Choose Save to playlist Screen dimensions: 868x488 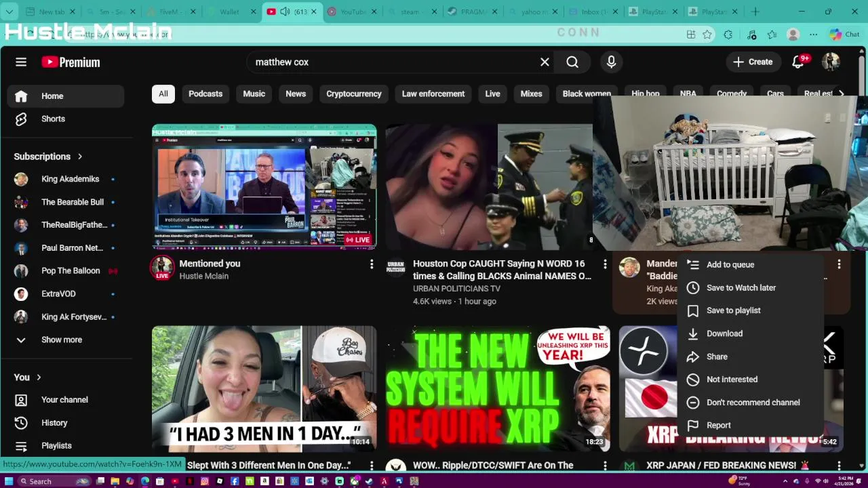750,310
